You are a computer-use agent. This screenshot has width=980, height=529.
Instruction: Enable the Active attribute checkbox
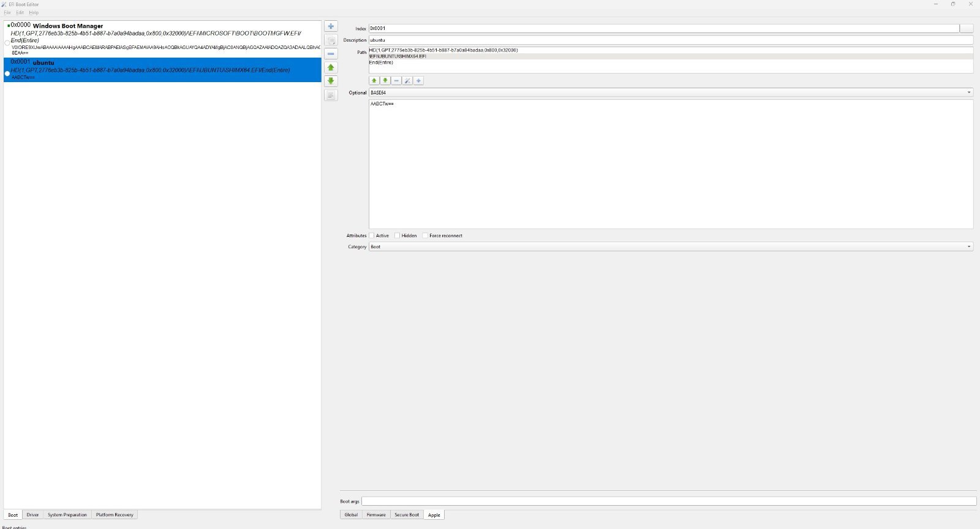[372, 235]
